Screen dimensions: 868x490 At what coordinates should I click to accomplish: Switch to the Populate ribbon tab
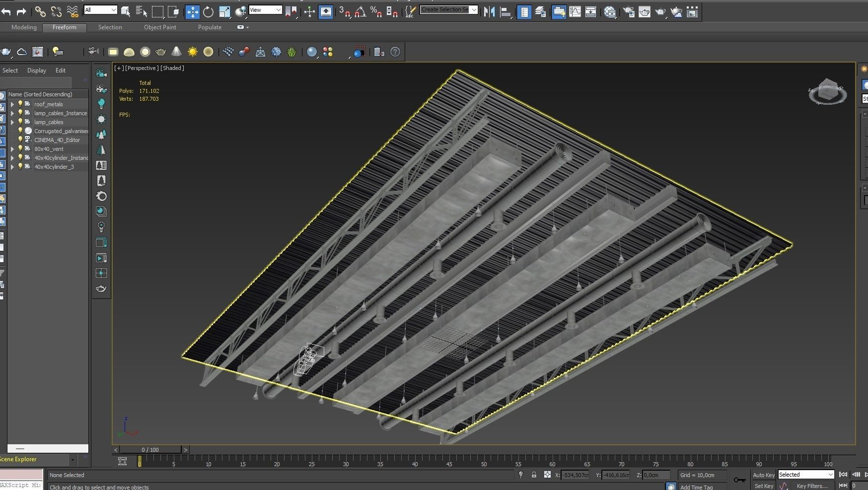click(x=210, y=27)
